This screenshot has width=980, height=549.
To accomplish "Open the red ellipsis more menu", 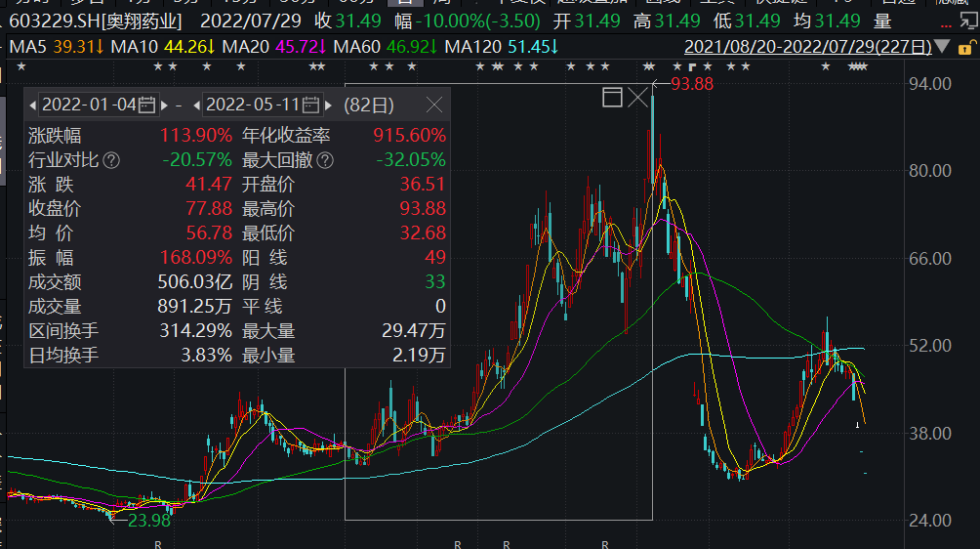I will [x=946, y=25].
